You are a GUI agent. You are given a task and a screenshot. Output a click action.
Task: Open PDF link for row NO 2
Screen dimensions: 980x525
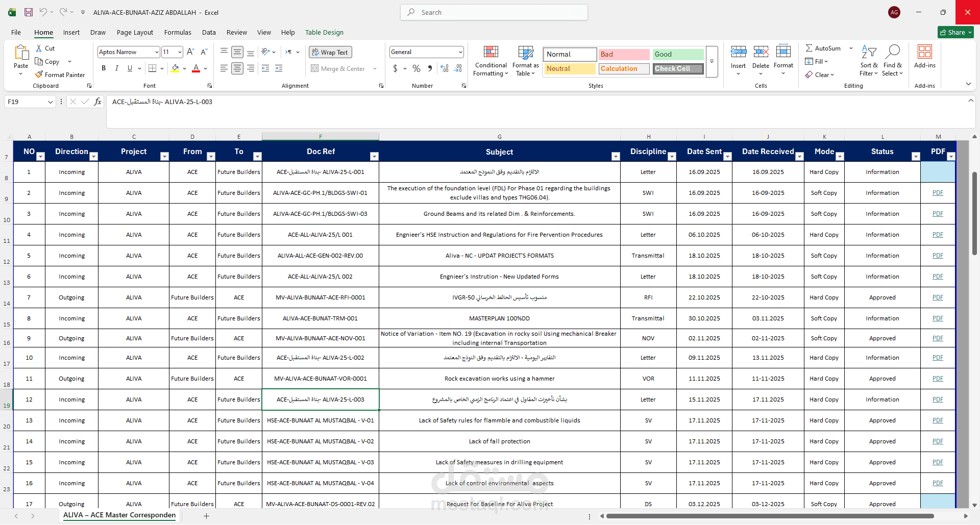tap(938, 193)
